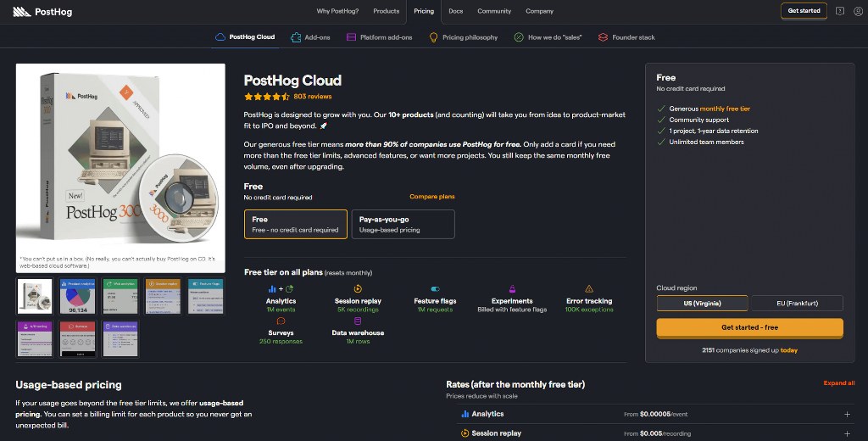868x441 pixels.
Task: Click Get started - free button
Action: [749, 327]
